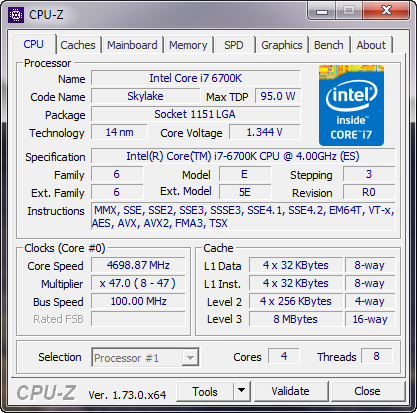Minimize the CPU-Z window
This screenshot has width=417, height=413.
pyautogui.click(x=322, y=11)
